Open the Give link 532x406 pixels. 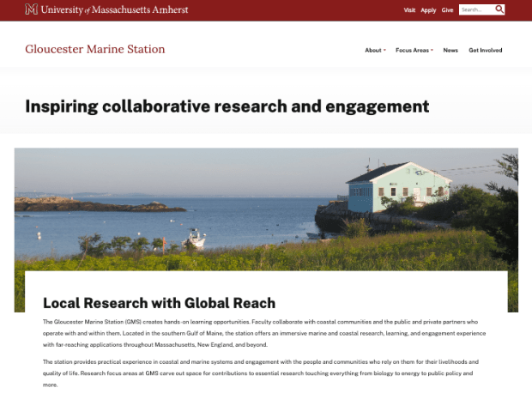[x=447, y=10]
